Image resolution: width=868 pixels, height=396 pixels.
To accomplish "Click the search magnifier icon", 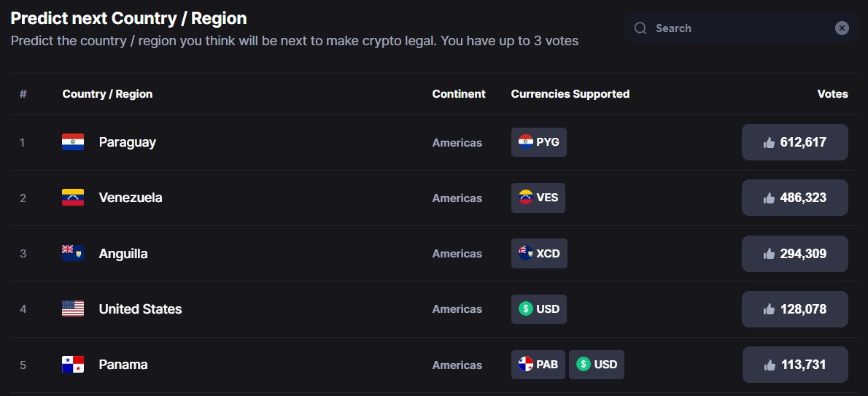I will coord(640,28).
